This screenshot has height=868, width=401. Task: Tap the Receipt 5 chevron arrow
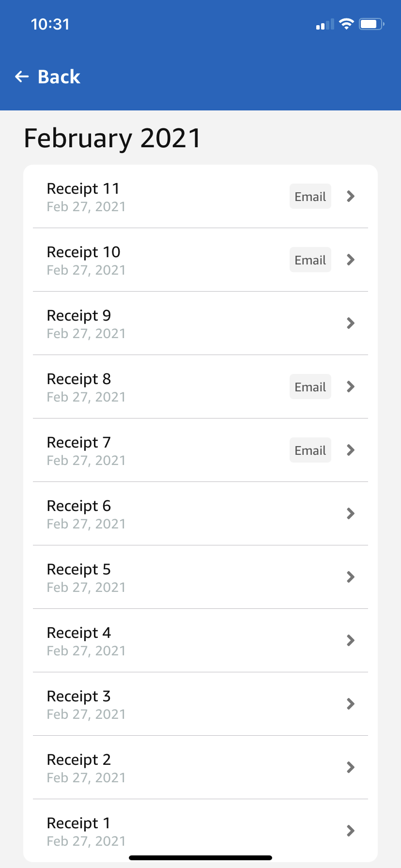[351, 577]
